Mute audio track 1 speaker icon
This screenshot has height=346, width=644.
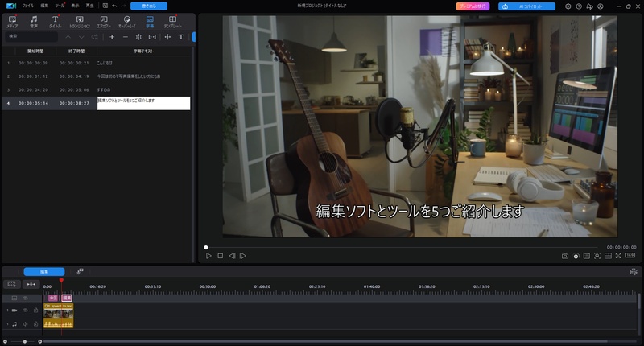pyautogui.click(x=25, y=324)
